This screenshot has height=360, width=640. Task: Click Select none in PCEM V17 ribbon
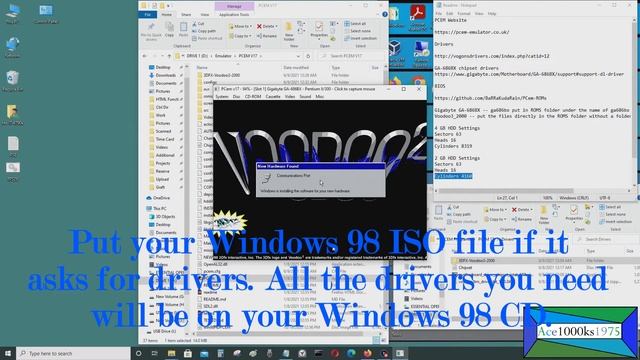tap(358, 31)
